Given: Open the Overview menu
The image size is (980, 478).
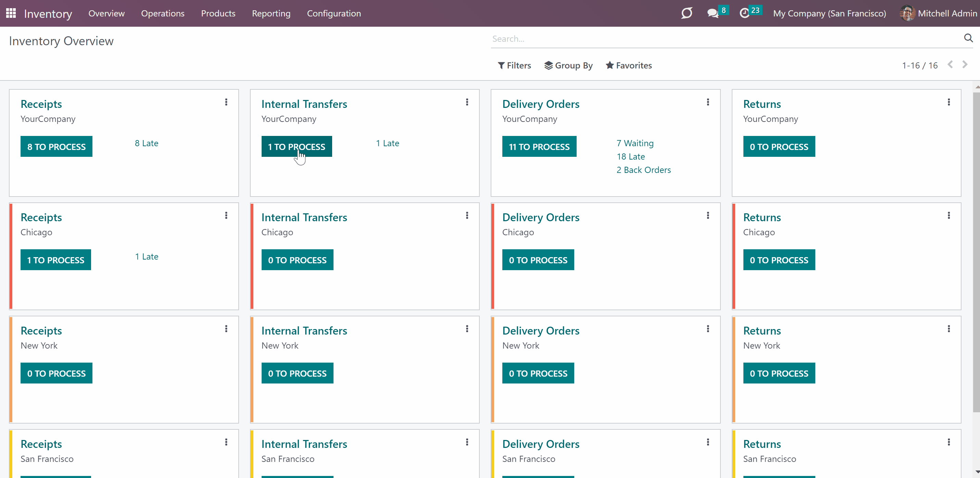Looking at the screenshot, I should pyautogui.click(x=106, y=13).
